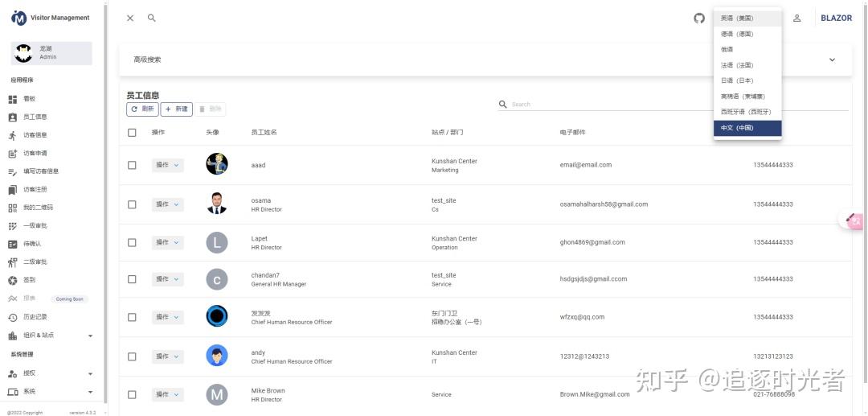The image size is (868, 416).
Task: Click the 电子邮件 column header
Action: 572,133
